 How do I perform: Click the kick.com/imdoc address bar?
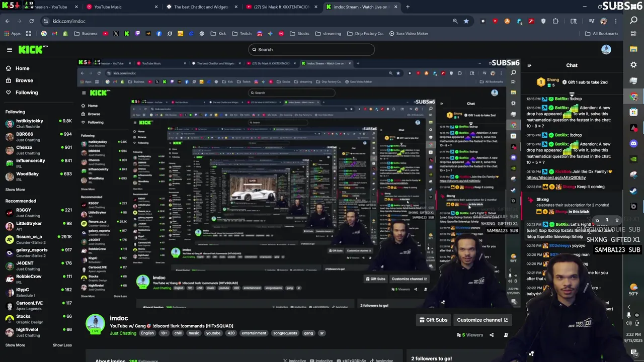247,21
